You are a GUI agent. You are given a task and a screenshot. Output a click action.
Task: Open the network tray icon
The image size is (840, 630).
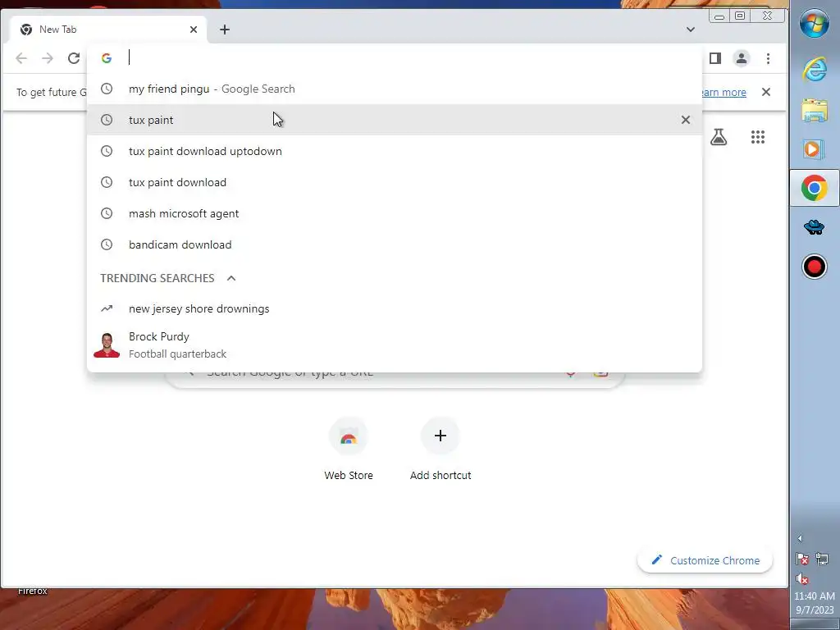click(822, 559)
